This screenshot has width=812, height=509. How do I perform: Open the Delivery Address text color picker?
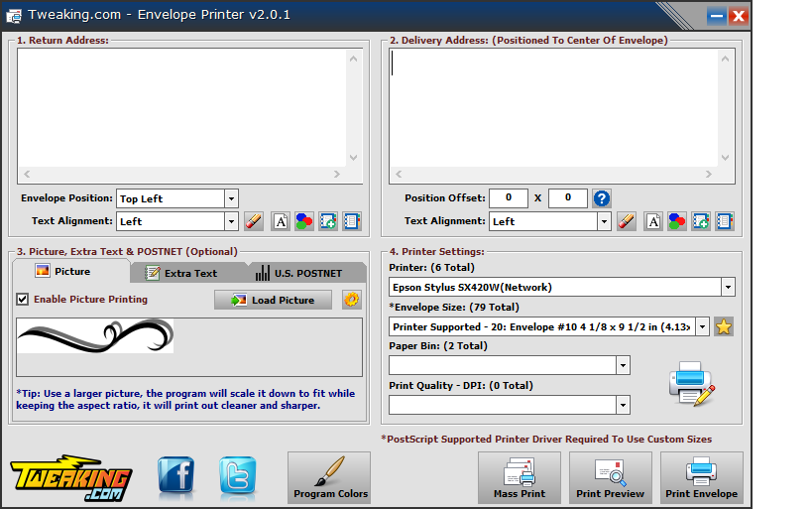click(x=677, y=221)
